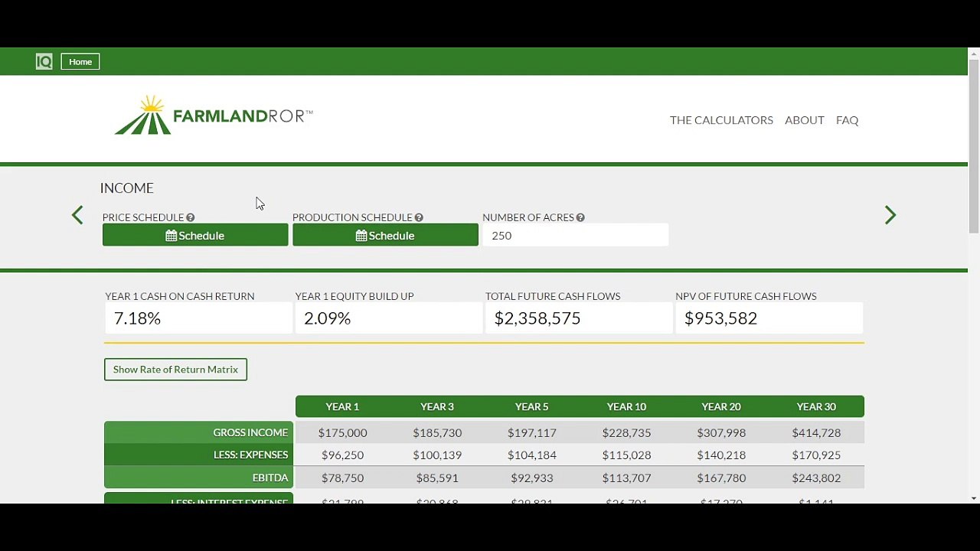Click the INCOME section heading

[127, 188]
